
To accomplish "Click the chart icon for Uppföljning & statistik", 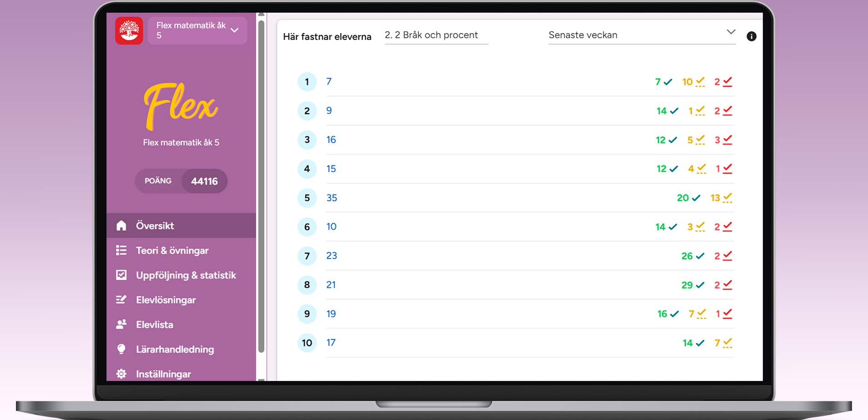I will 121,275.
